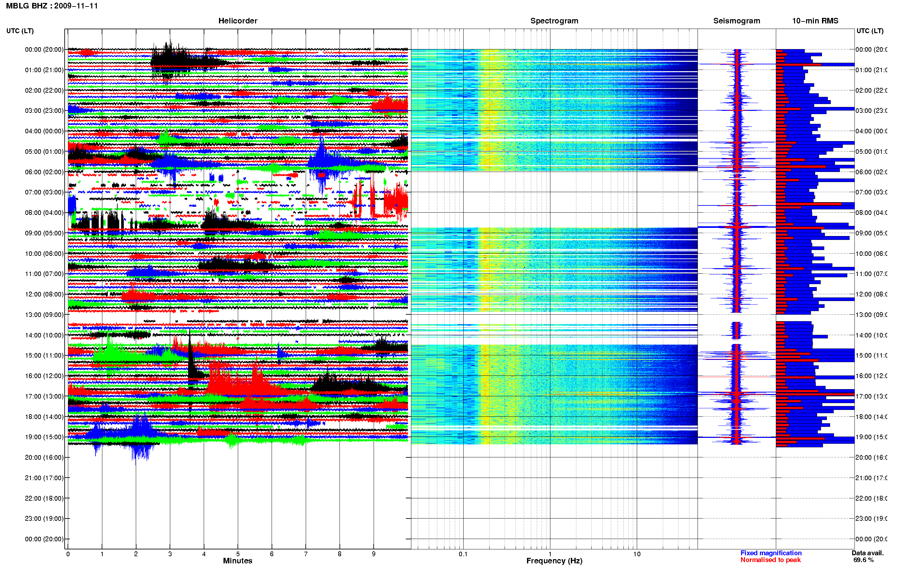The image size is (924, 578).
Task: Click the left 12:00 (08:00) time label
Action: 44,294
